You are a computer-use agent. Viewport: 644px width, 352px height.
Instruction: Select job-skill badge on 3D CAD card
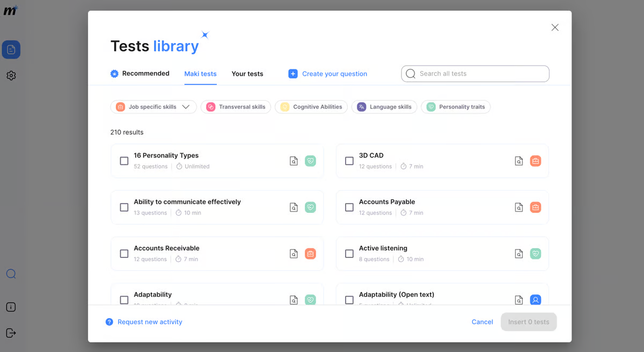536,161
